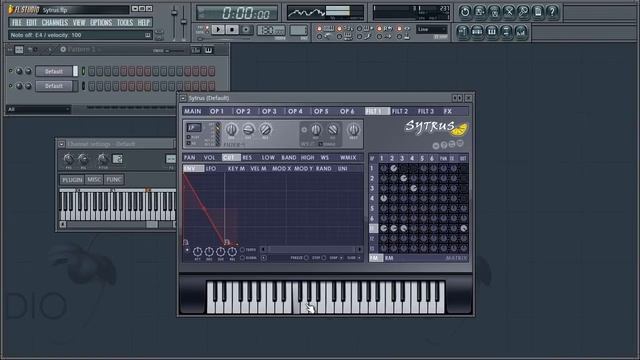Click the Play button in transport
The height and width of the screenshot is (360, 640).
click(x=218, y=30)
